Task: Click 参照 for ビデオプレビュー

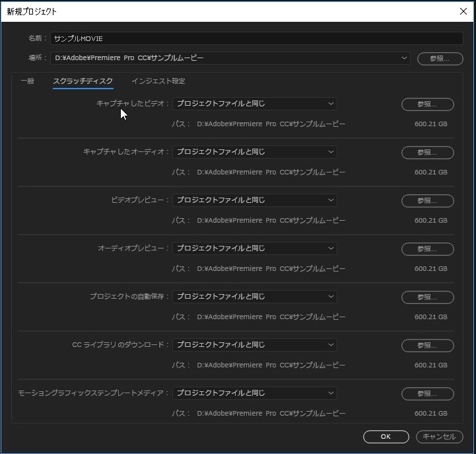Action: pyautogui.click(x=427, y=201)
